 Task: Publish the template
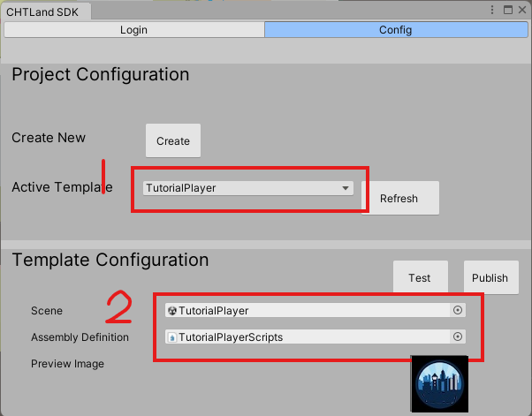click(x=490, y=277)
